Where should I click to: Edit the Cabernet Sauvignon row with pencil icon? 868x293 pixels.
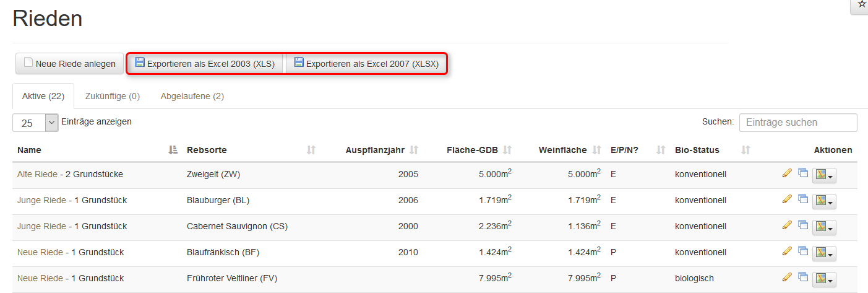click(x=787, y=225)
